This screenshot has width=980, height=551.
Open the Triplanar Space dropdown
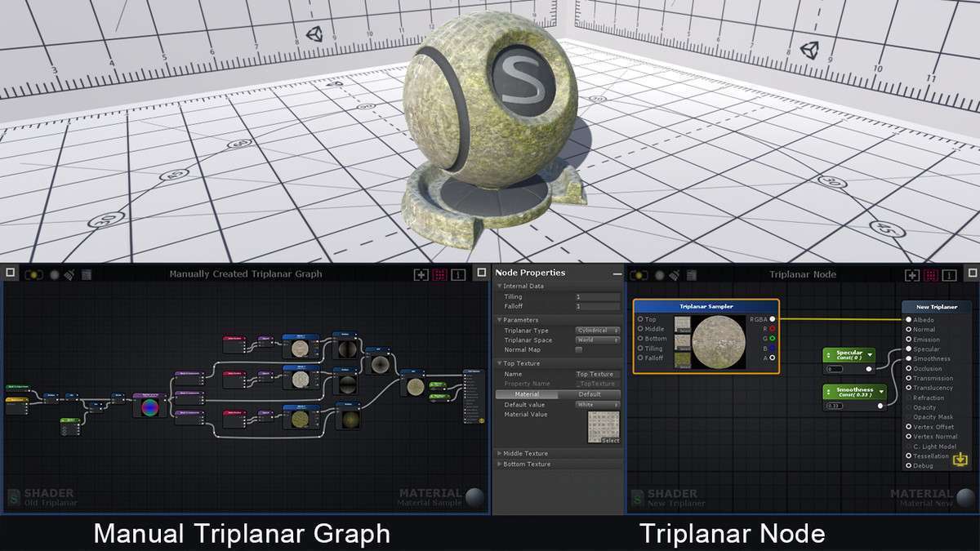pyautogui.click(x=598, y=340)
